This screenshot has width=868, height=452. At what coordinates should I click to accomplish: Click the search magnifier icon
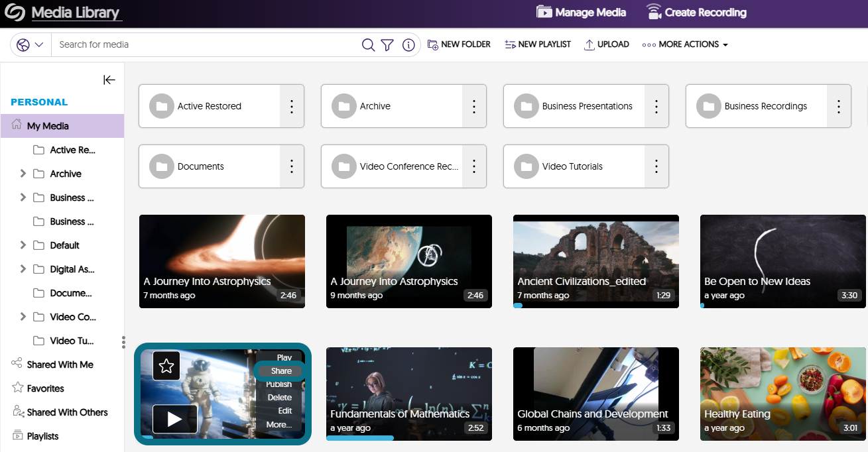pos(368,45)
